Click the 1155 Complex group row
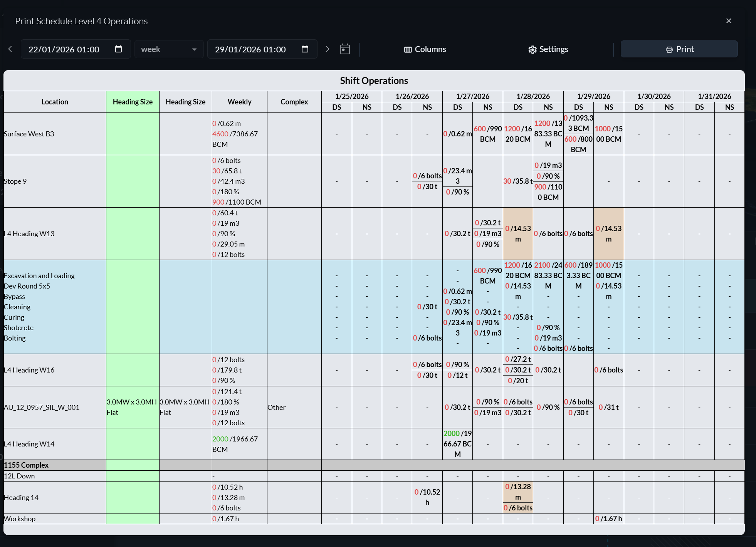 [x=374, y=465]
